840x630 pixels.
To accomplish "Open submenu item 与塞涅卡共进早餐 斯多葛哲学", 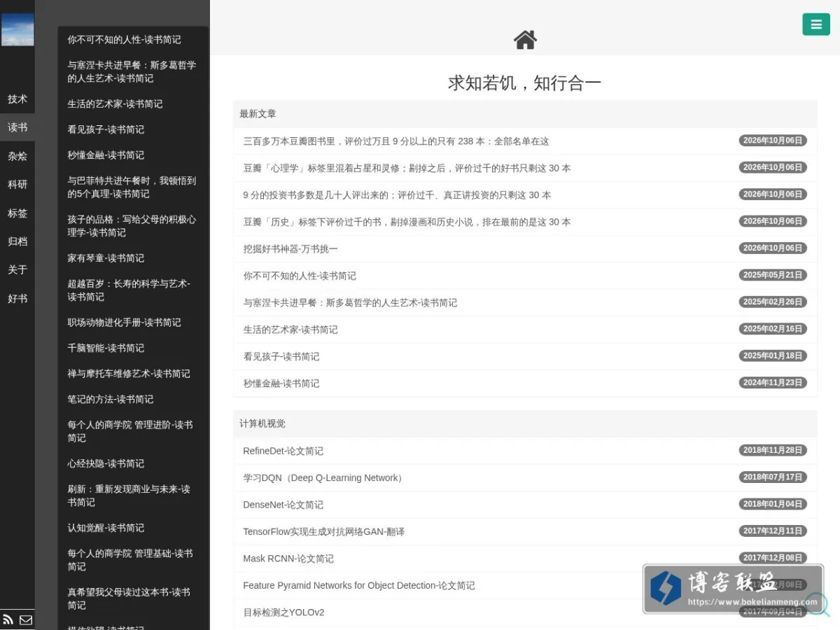I will click(133, 71).
